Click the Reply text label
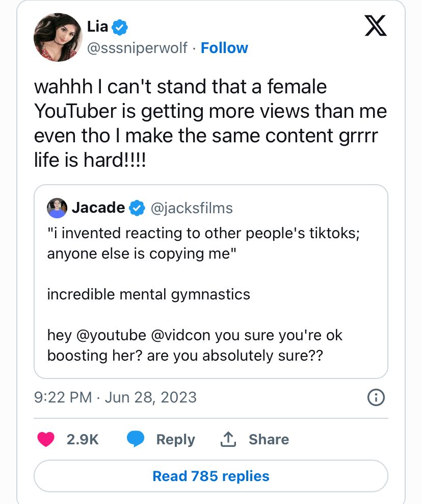Image resolution: width=422 pixels, height=504 pixels. (175, 439)
